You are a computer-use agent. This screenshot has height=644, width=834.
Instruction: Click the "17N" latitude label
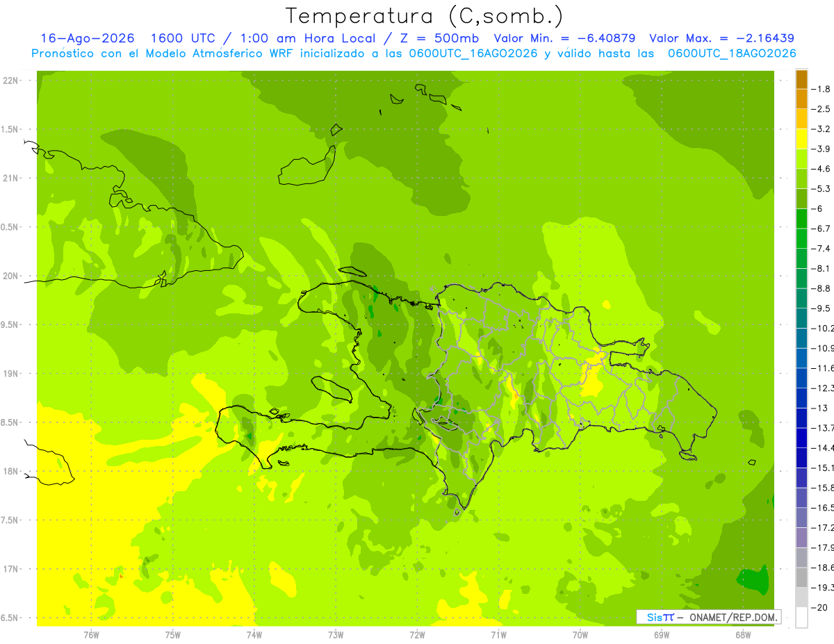[10, 569]
